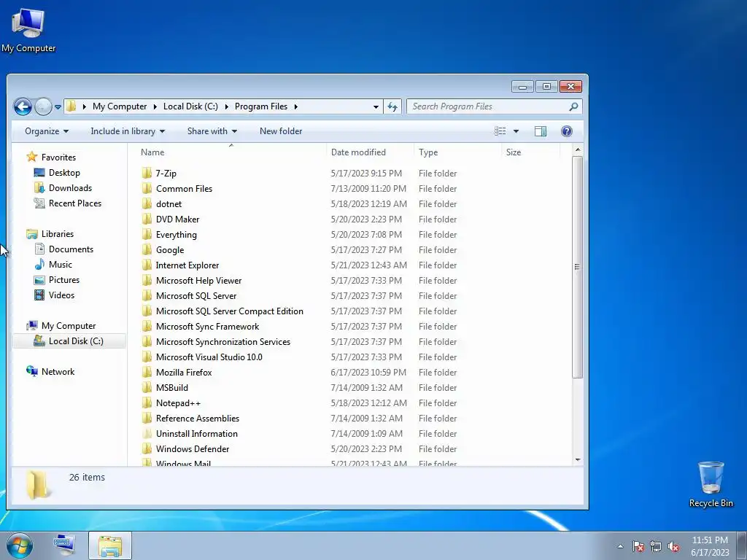
Task: Click the search magnifier icon
Action: click(x=573, y=106)
